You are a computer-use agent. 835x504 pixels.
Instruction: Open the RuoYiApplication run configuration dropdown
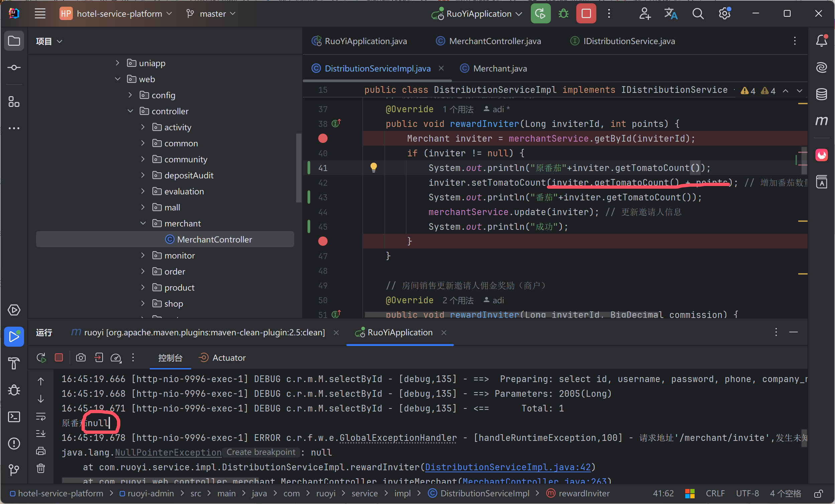(478, 14)
